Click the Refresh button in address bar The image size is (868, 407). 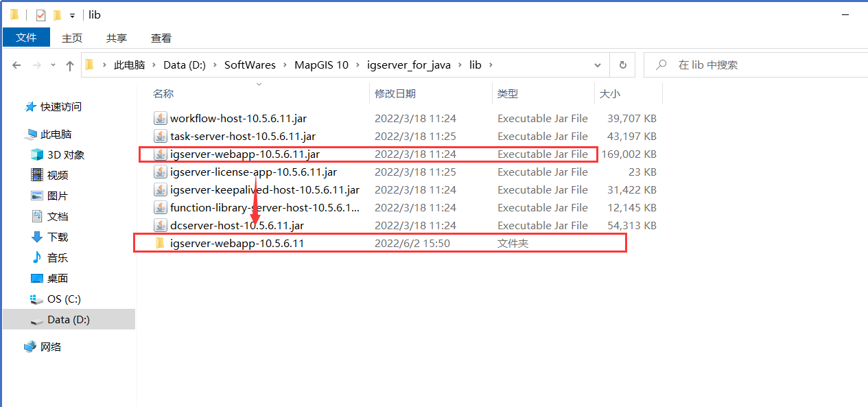[x=622, y=65]
